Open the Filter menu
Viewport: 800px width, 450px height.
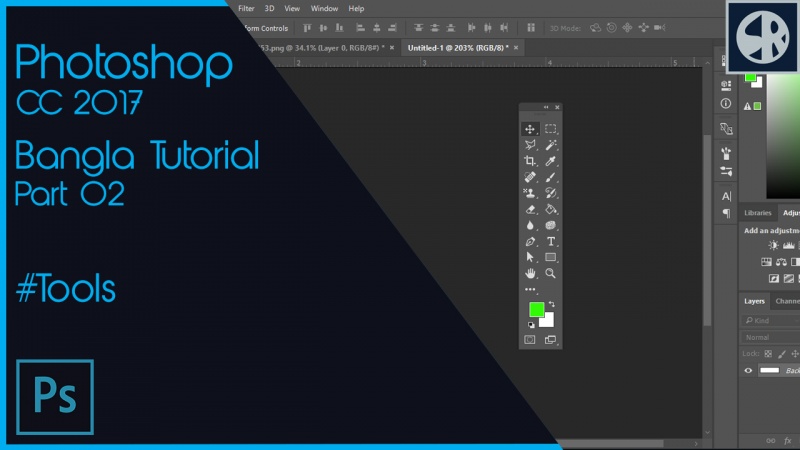click(246, 8)
